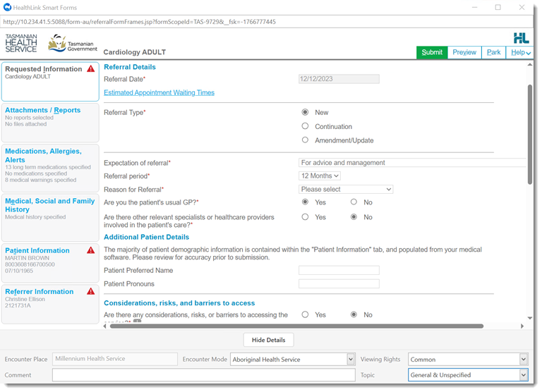The height and width of the screenshot is (392, 542).
Task: Click the referrer name Christine Ellison
Action: coord(25,299)
